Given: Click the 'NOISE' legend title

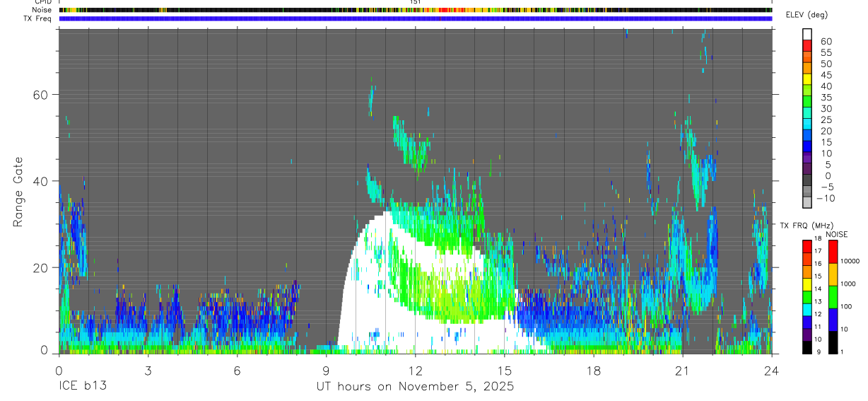Looking at the screenshot, I should (836, 234).
